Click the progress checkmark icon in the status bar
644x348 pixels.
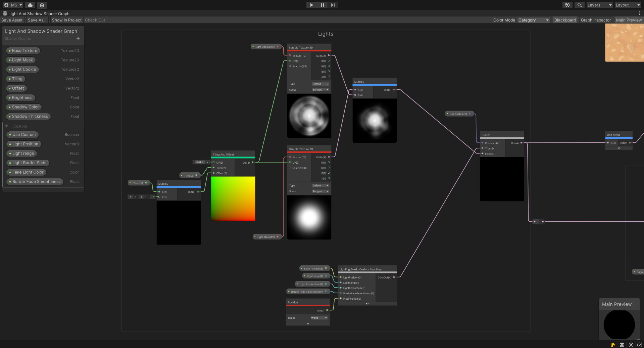(x=640, y=345)
